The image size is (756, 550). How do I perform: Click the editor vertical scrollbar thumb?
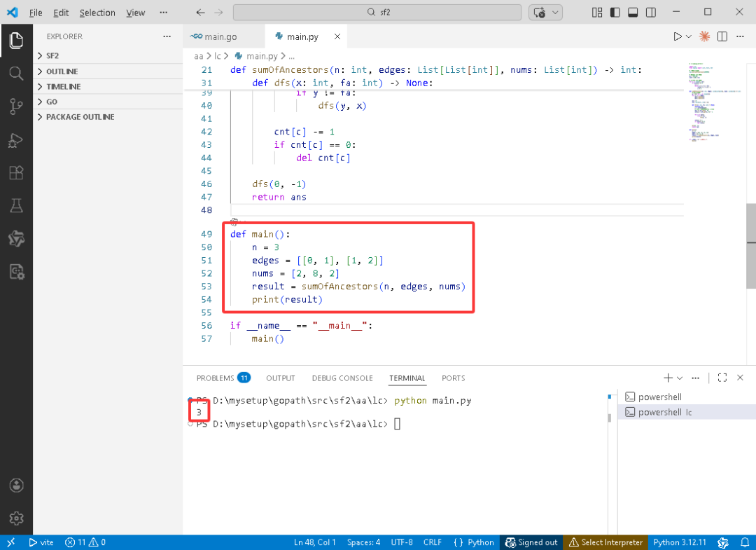pos(750,246)
